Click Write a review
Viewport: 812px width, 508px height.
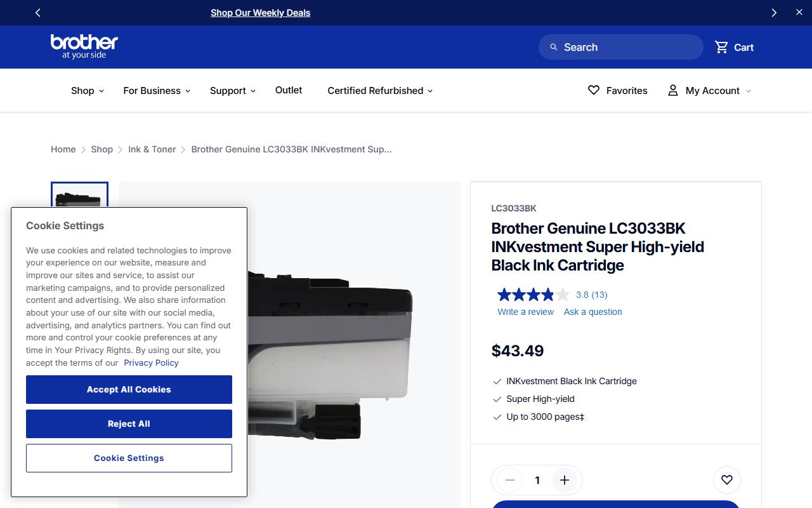(526, 312)
